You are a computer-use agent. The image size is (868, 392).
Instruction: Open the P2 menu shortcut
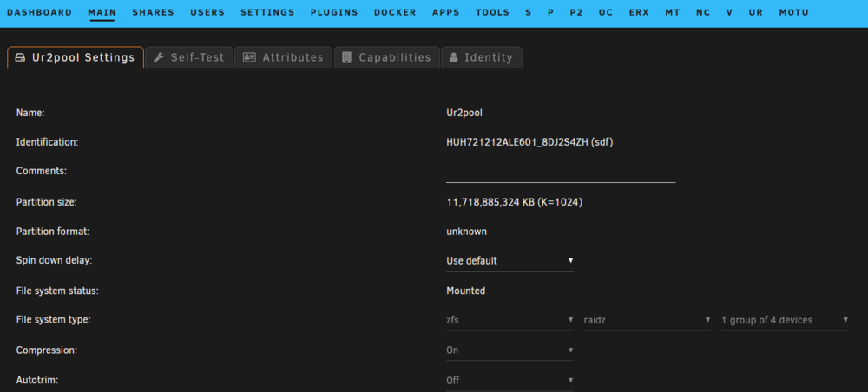(x=576, y=12)
